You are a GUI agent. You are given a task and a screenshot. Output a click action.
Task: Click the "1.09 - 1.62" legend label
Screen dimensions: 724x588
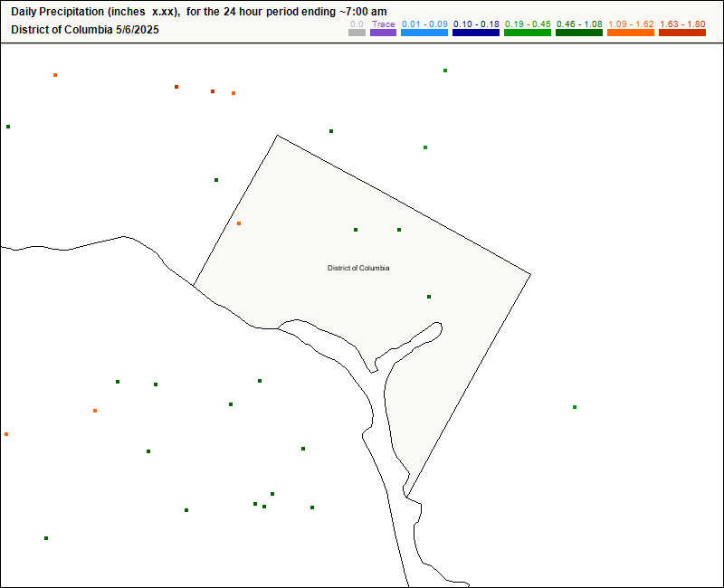(x=631, y=24)
